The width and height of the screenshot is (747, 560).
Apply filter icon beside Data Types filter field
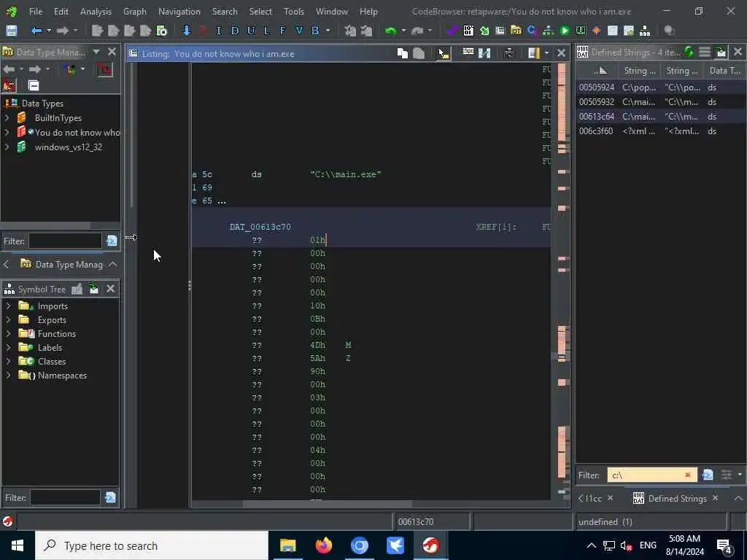[112, 241]
